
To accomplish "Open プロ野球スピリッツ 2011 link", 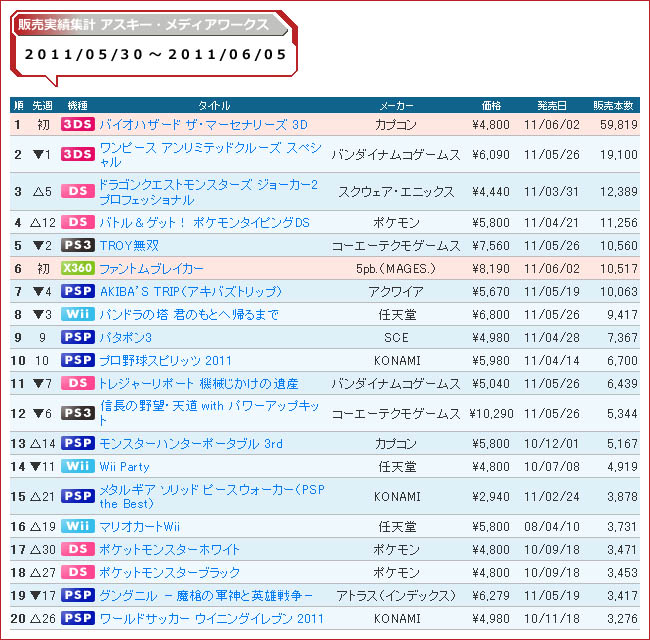I will tap(165, 361).
